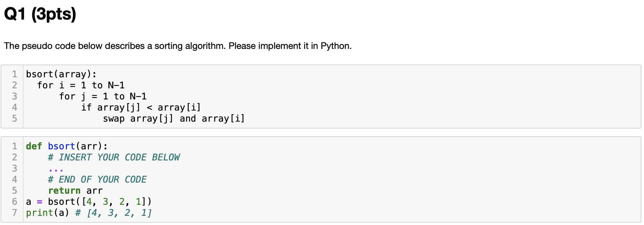Click the "swap array[j] and array[i]" line
The height and width of the screenshot is (225, 644).
click(x=174, y=119)
